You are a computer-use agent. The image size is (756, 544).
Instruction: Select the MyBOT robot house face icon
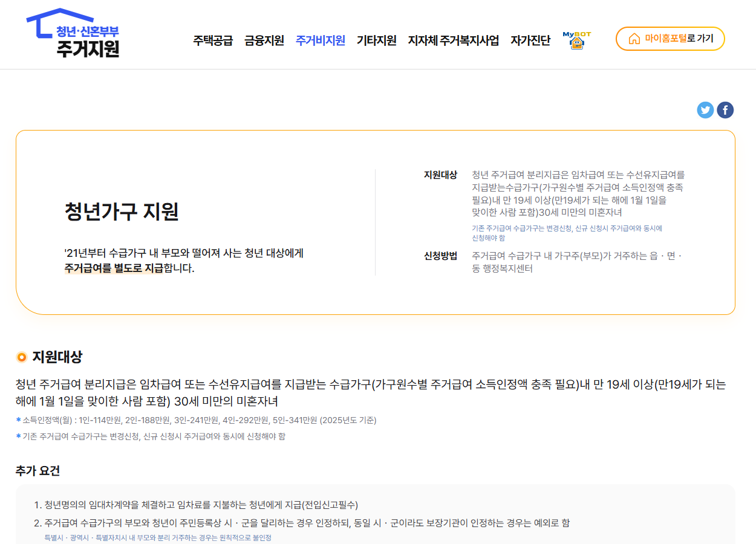point(577,44)
